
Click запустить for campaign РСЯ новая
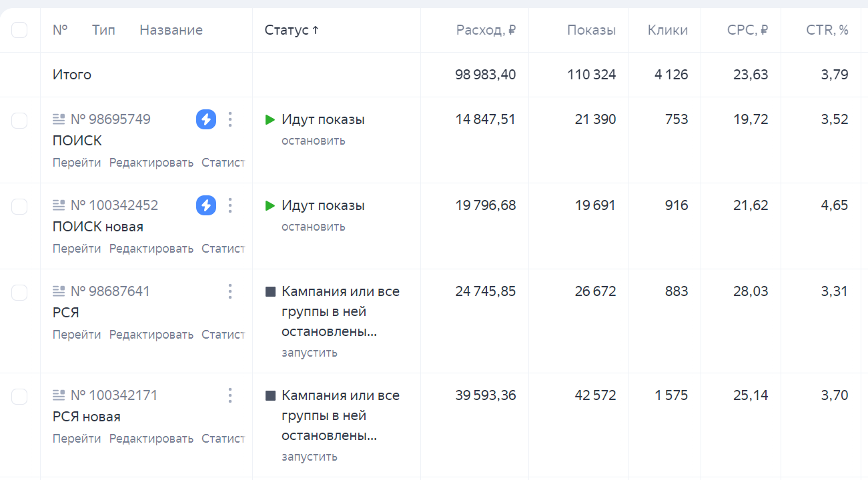tap(309, 457)
